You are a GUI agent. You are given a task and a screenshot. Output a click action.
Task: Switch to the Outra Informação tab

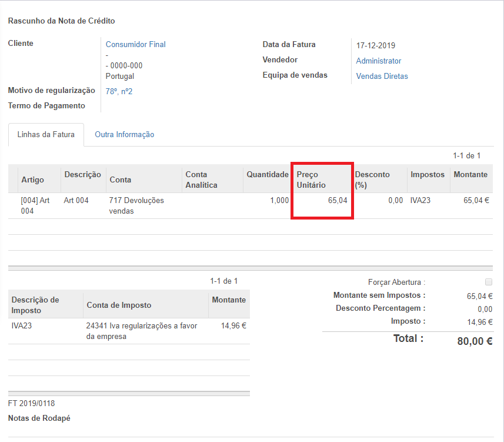[124, 134]
